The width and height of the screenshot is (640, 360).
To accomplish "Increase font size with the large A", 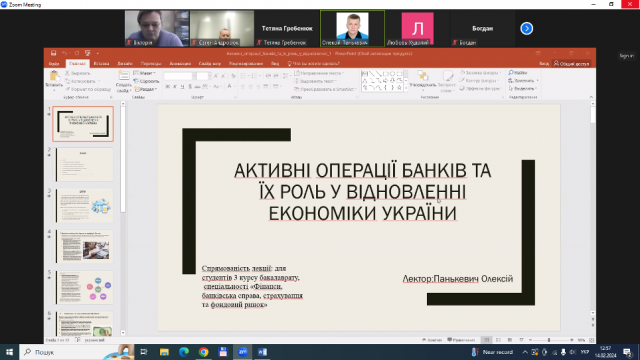I will tap(216, 76).
